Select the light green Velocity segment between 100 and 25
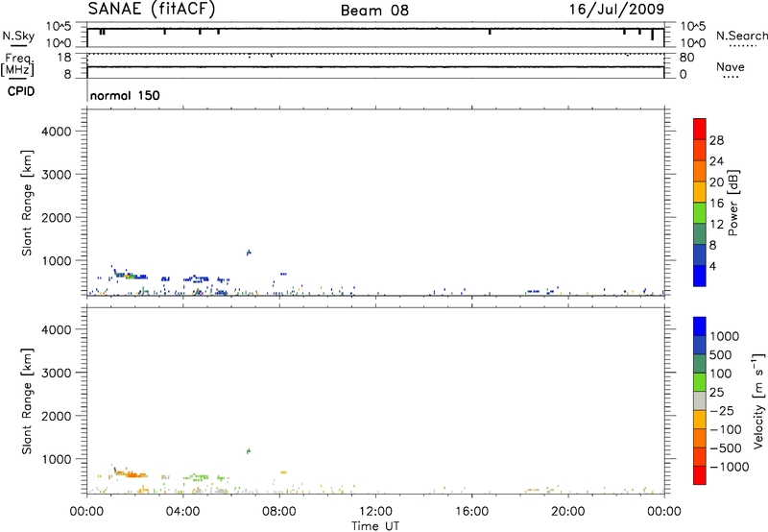 700,382
